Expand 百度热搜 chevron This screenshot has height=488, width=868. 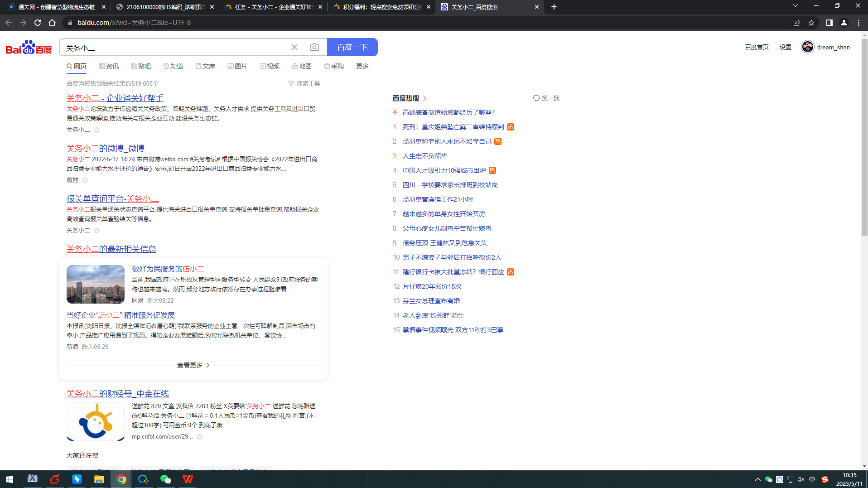[425, 98]
